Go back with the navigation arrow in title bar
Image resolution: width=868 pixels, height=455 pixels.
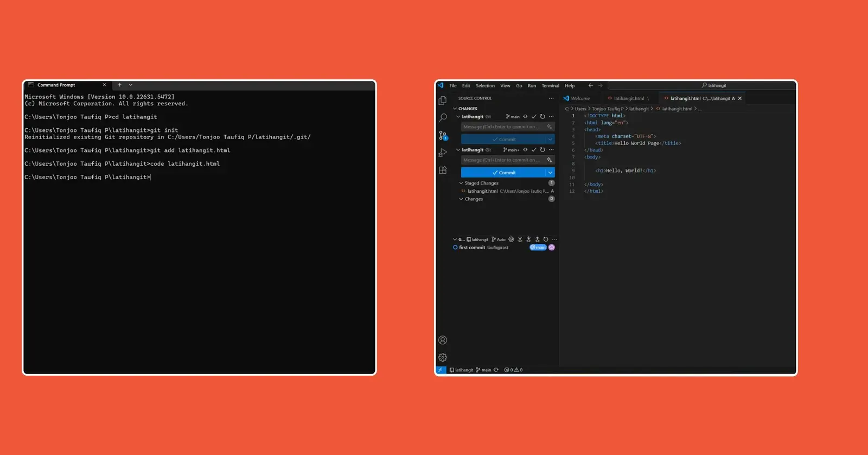click(591, 85)
